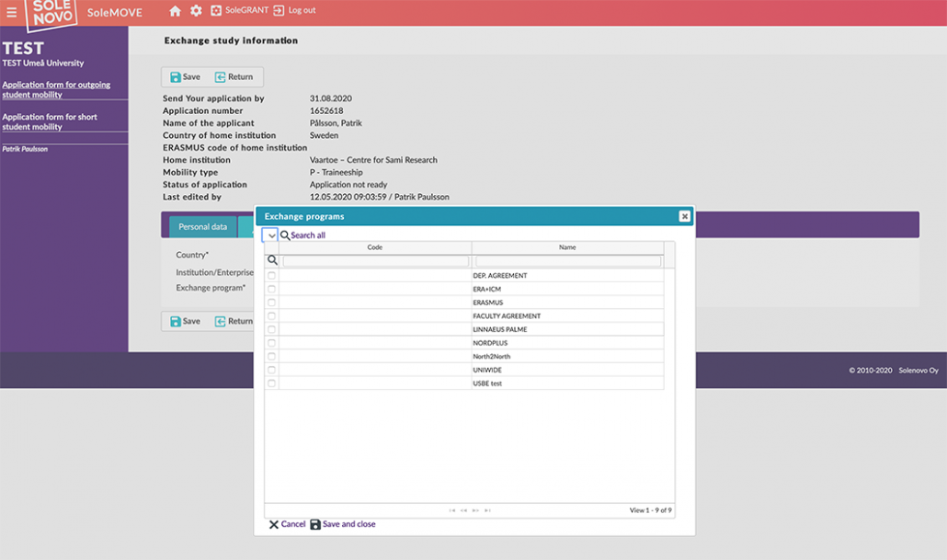The image size is (947, 560).
Task: Open Application form for outgoing student mobility
Action: 56,89
